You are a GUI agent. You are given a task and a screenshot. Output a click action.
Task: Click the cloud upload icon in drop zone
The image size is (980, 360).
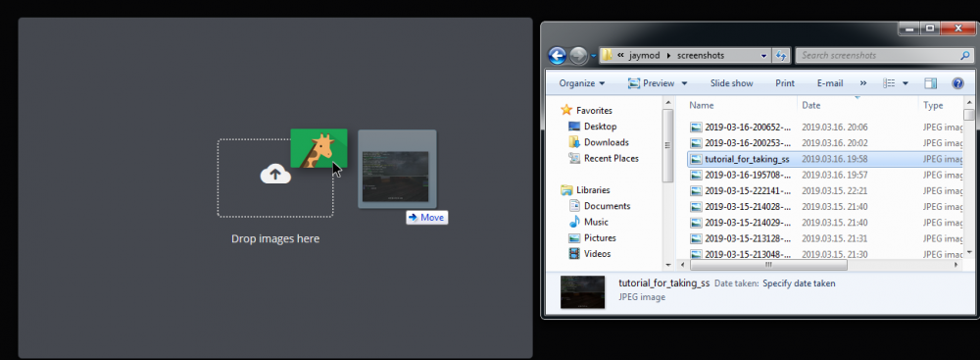pyautogui.click(x=275, y=174)
